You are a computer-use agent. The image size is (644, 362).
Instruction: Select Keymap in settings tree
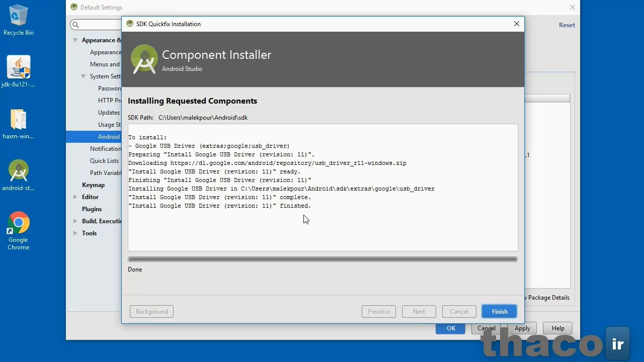pos(93,185)
